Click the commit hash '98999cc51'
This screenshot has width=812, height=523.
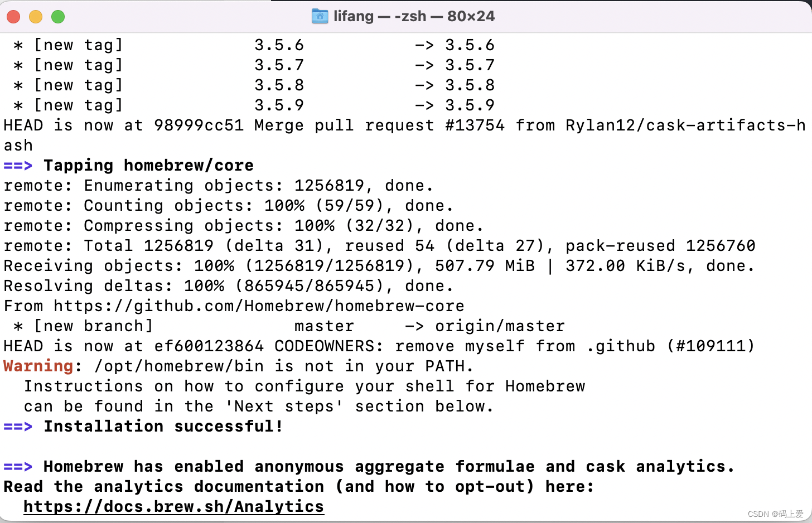199,125
